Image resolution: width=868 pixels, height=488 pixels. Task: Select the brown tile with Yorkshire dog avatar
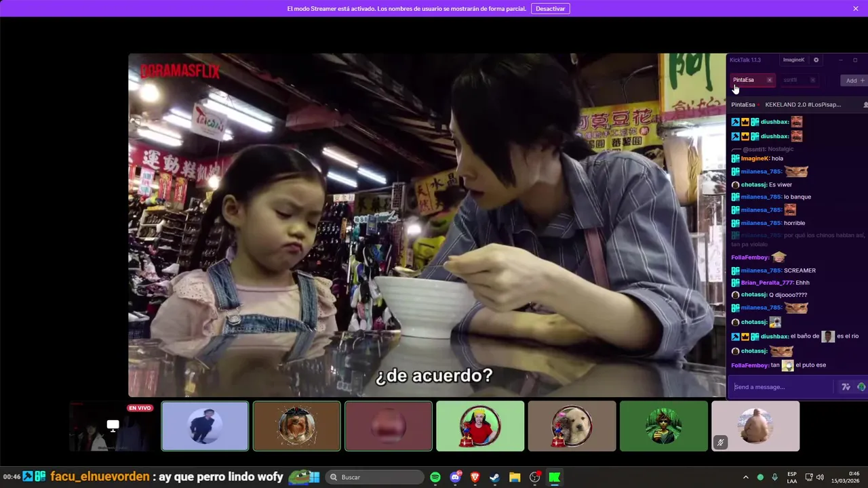click(296, 426)
